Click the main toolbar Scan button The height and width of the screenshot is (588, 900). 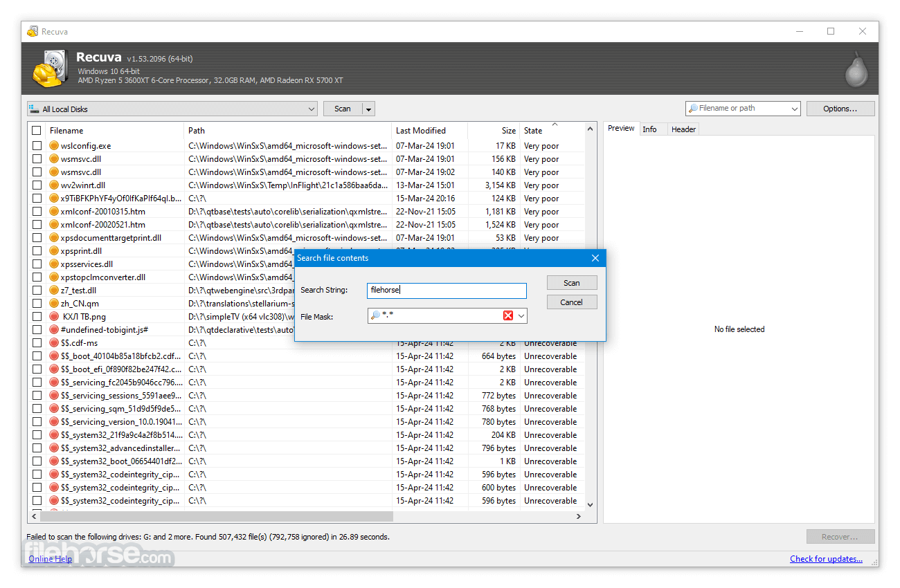tap(343, 109)
